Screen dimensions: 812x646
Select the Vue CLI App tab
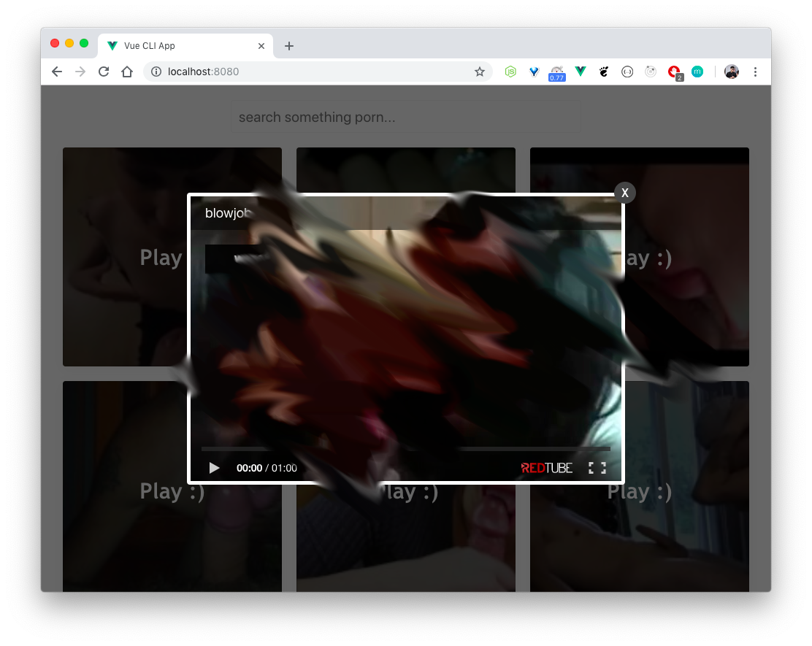[x=185, y=46]
